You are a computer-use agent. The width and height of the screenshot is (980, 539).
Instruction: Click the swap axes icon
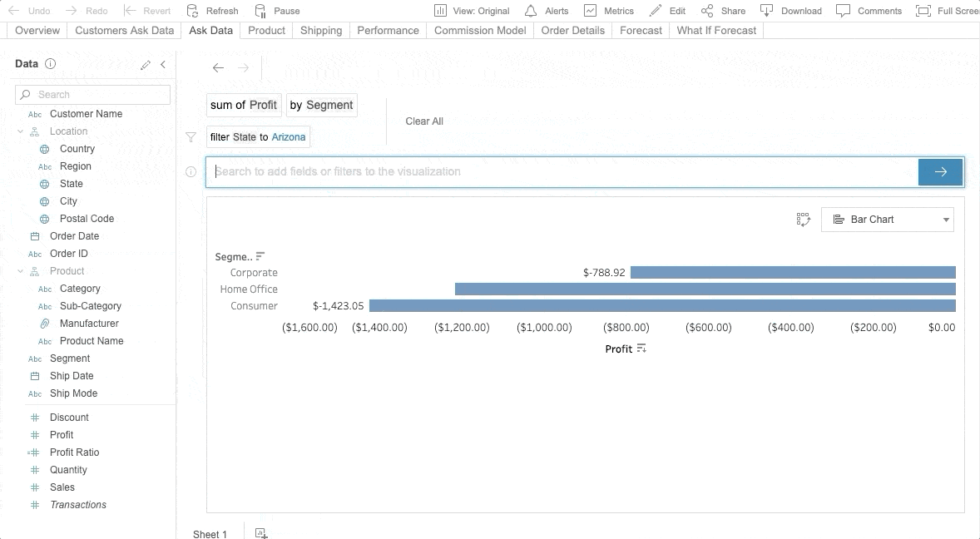coord(803,220)
